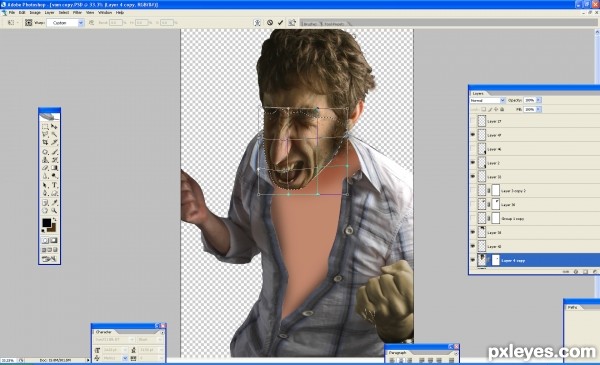The width and height of the screenshot is (600, 365).
Task: Open the Filter menu
Action: click(77, 13)
